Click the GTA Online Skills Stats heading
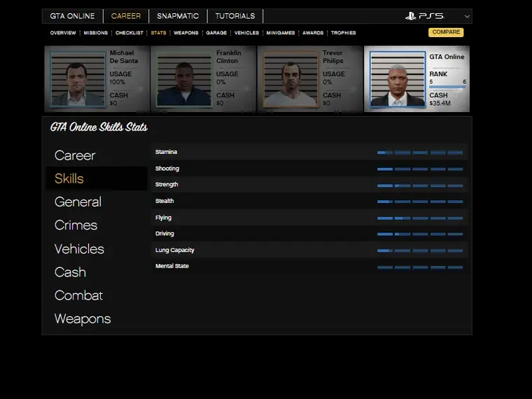532x399 pixels. [x=99, y=127]
